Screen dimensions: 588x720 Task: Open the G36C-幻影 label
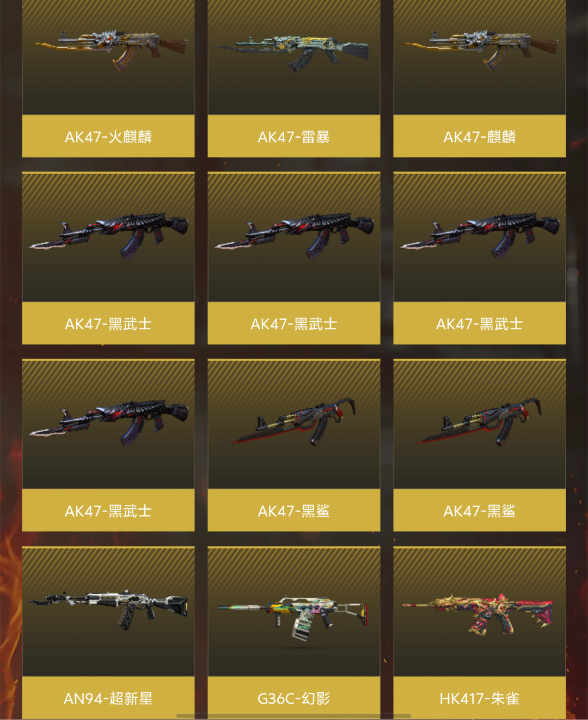[x=294, y=698]
